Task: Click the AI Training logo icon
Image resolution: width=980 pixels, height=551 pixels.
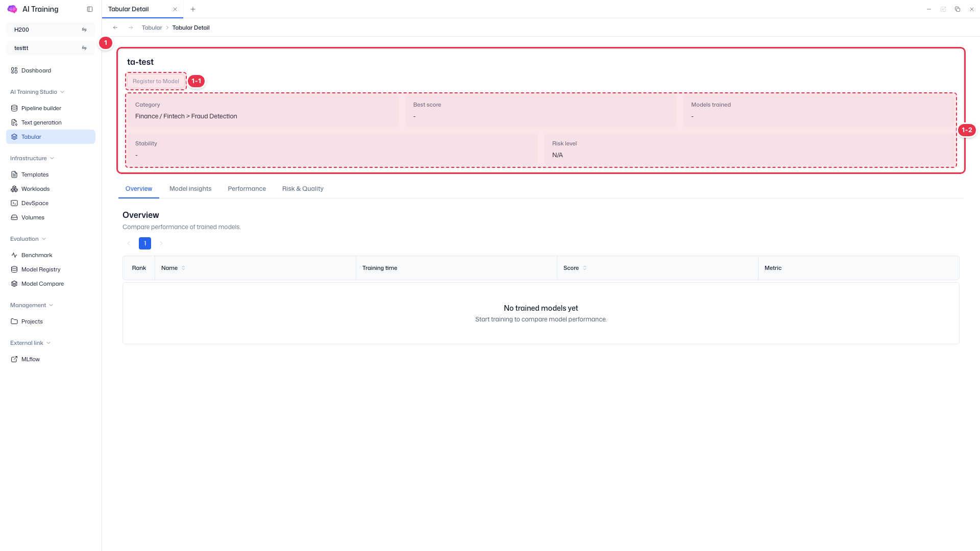Action: point(12,9)
